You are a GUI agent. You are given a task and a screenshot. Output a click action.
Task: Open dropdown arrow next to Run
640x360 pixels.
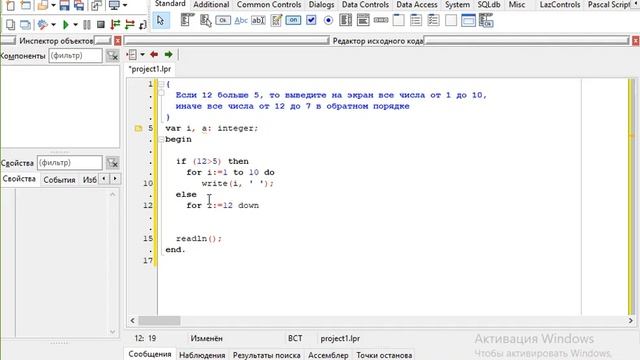75,25
